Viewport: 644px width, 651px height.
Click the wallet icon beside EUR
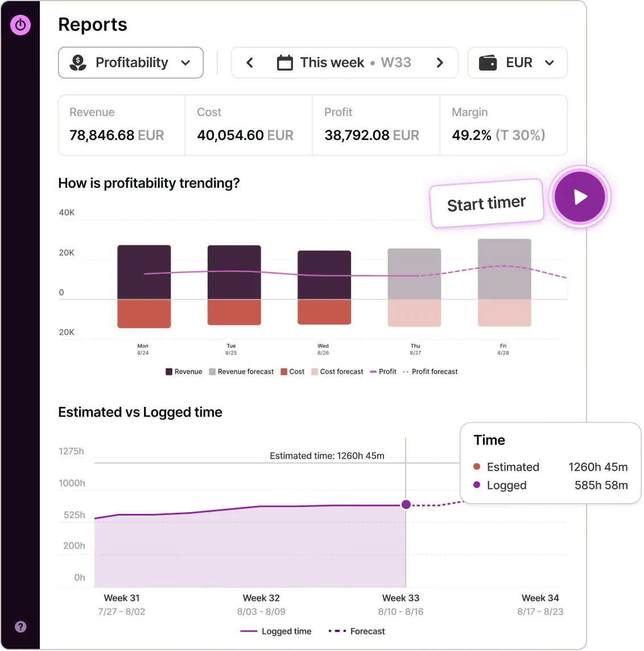coord(488,63)
